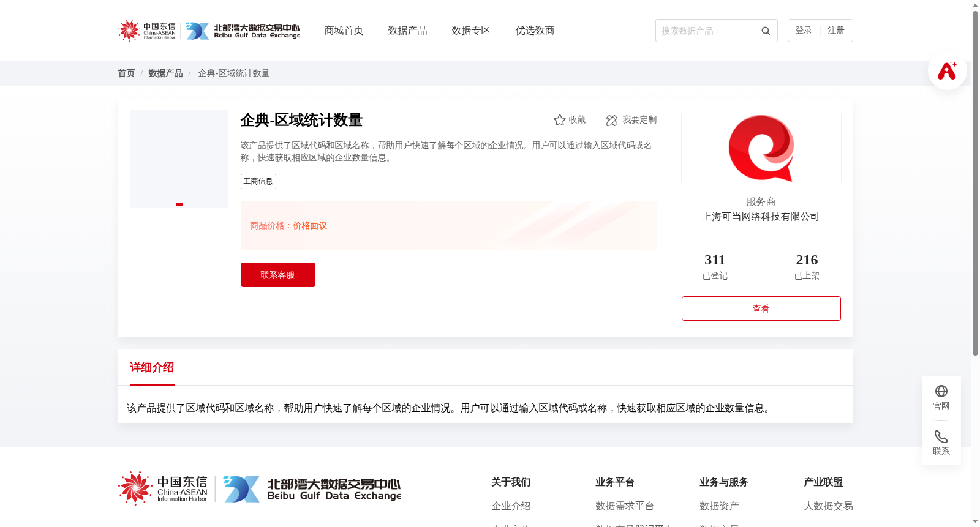Click the footer Beibu Gulf Data Exchange logo
This screenshot has height=527, width=980.
tap(312, 489)
